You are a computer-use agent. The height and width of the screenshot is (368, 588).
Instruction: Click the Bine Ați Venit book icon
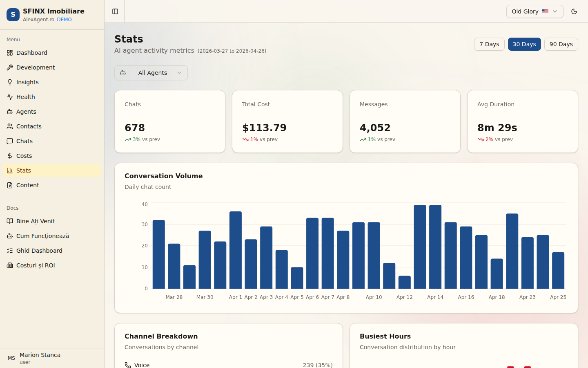(x=10, y=221)
